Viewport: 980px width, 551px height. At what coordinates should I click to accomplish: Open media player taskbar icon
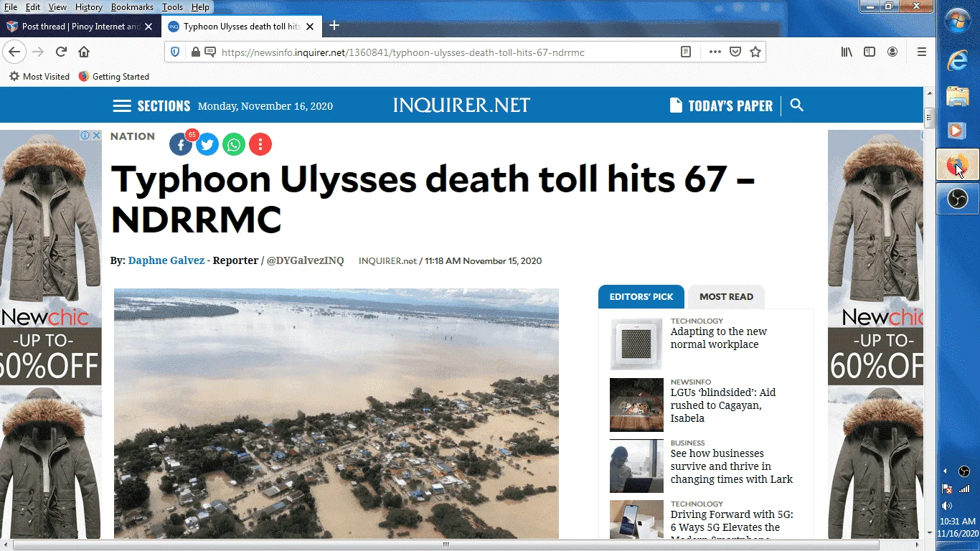(958, 131)
